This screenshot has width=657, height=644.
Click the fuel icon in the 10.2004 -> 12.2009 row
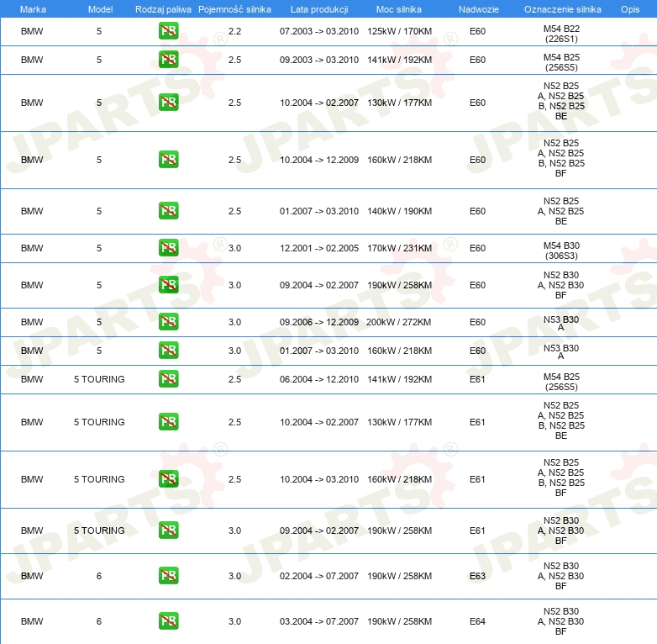coord(168,160)
